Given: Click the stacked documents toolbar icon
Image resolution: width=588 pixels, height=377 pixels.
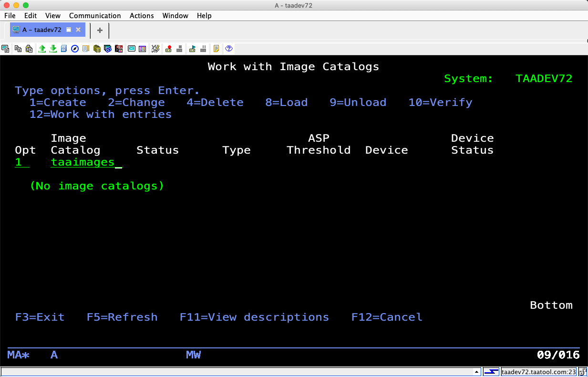Looking at the screenshot, I should pyautogui.click(x=86, y=49).
